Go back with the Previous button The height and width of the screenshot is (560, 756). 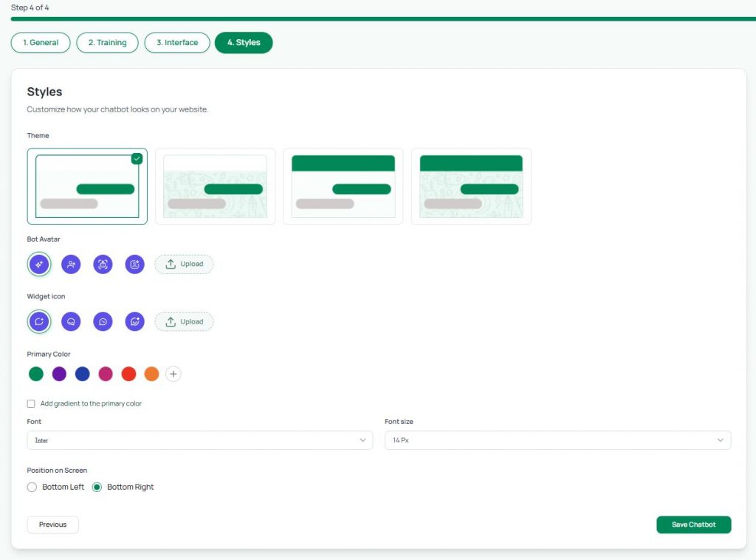[53, 525]
